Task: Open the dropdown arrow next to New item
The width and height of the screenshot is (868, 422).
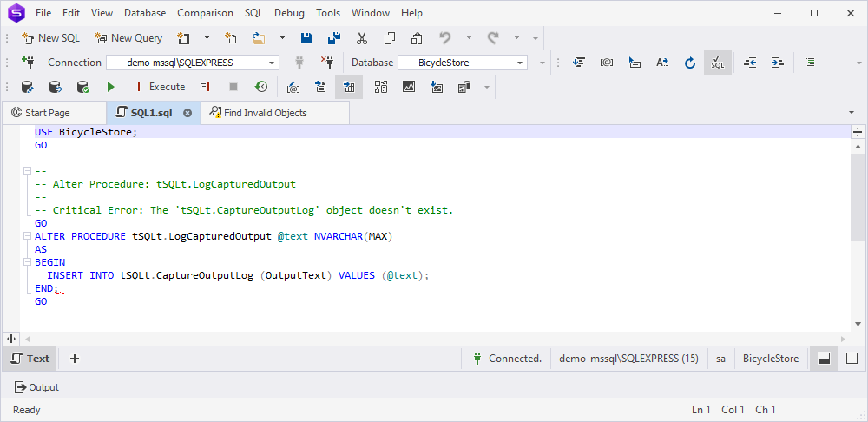Action: click(x=207, y=38)
